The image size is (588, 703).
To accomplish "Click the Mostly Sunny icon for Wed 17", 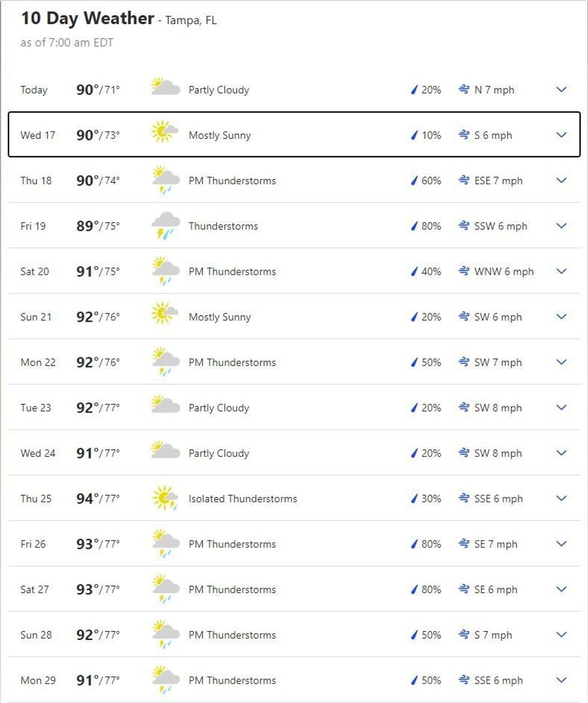I will tap(164, 133).
